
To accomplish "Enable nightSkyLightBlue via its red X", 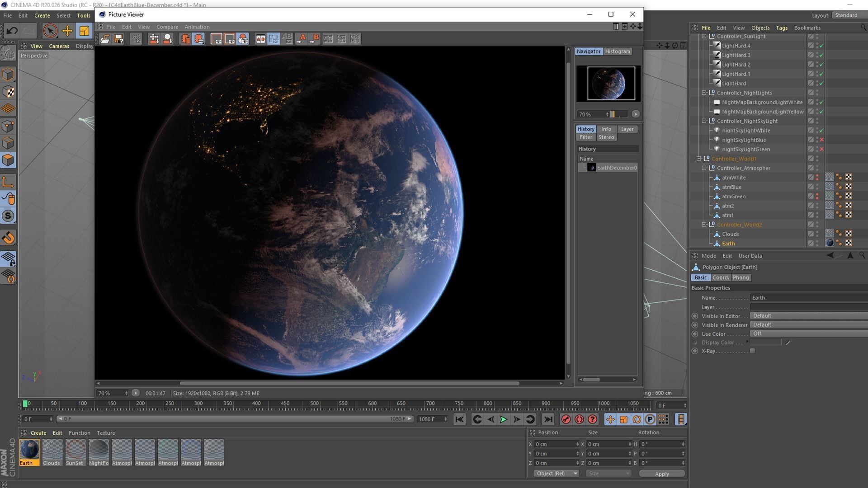I will [x=821, y=140].
